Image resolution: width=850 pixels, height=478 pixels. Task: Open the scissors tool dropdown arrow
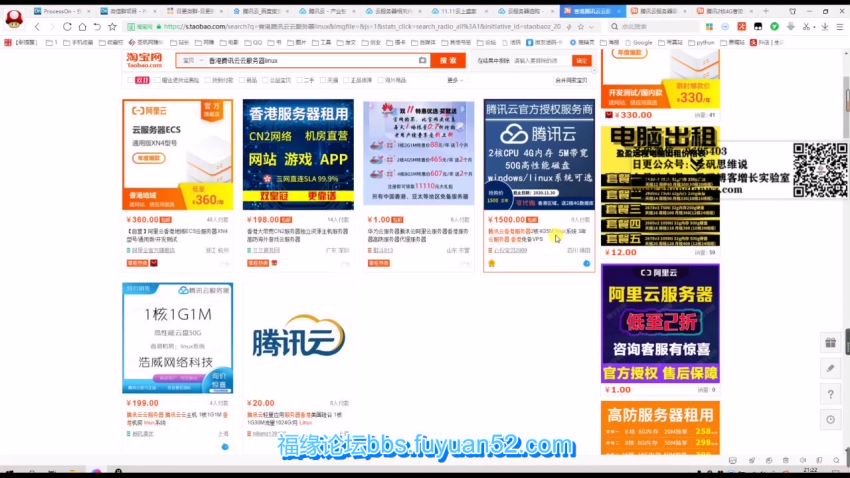[x=814, y=27]
